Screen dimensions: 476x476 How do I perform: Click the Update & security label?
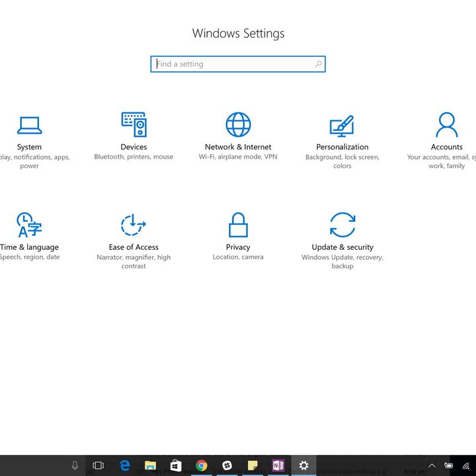click(342, 247)
